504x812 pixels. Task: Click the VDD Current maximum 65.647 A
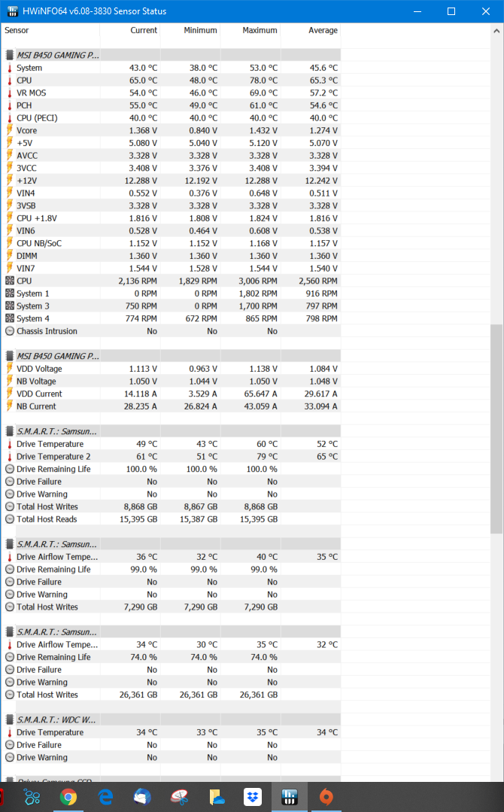261,394
